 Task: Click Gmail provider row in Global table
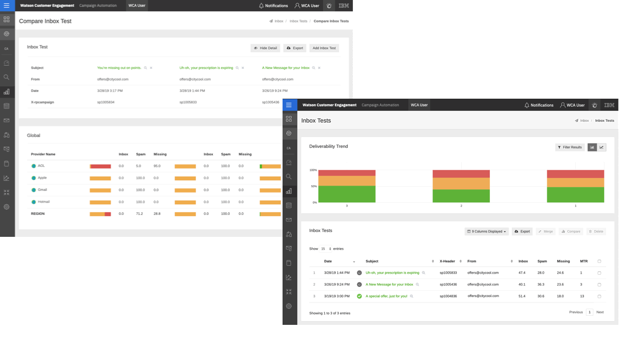point(42,190)
